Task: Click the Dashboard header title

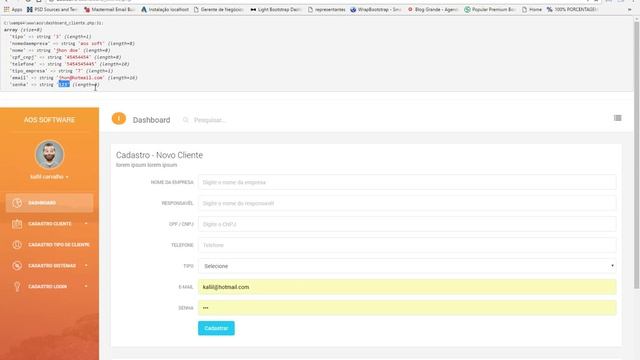Action: pyautogui.click(x=151, y=120)
